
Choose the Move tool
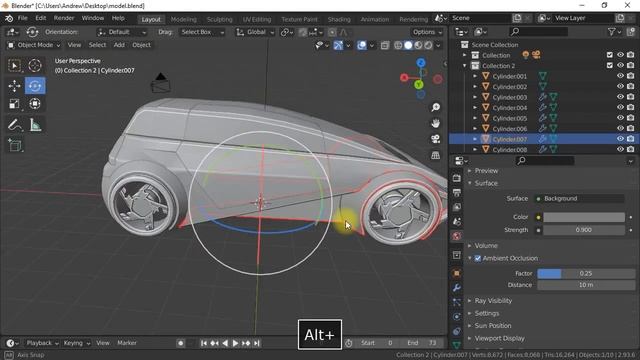point(15,86)
